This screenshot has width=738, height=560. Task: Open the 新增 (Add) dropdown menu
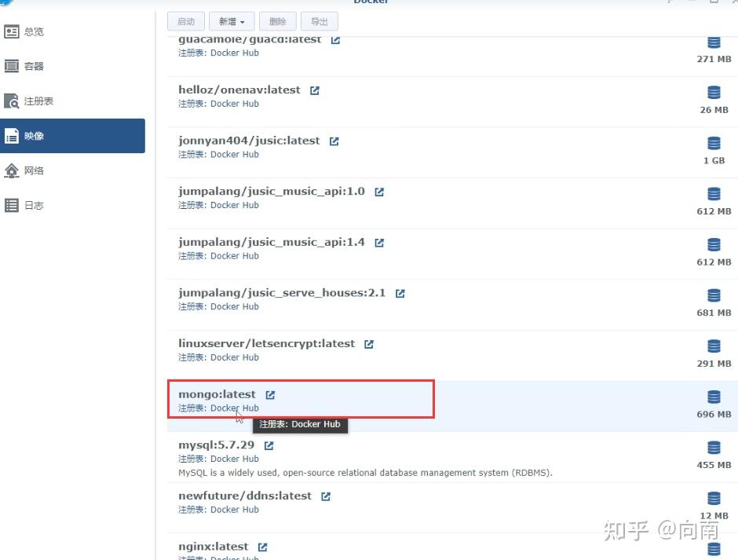231,21
